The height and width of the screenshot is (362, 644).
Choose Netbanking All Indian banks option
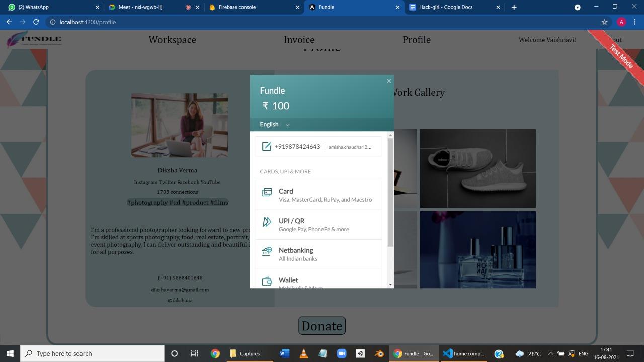coord(318,254)
